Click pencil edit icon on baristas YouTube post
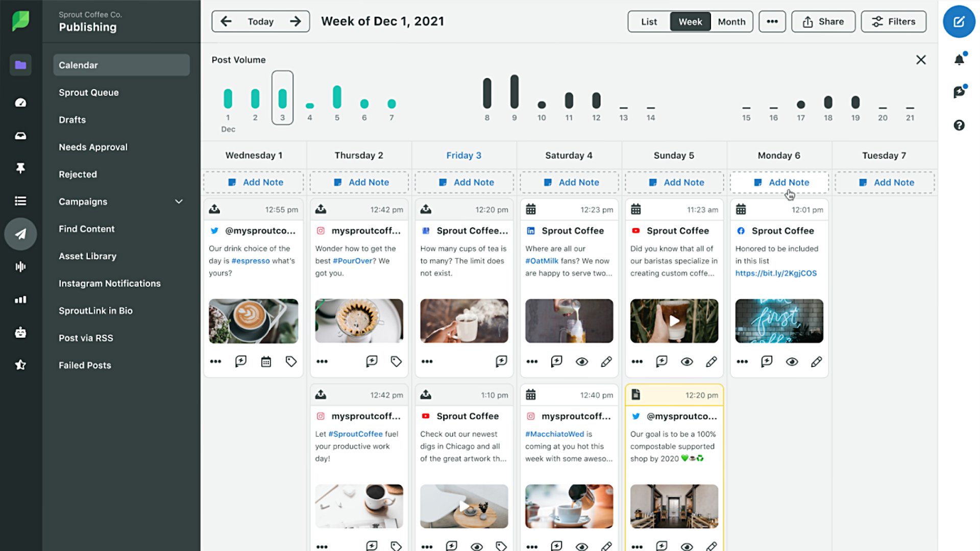 coord(712,362)
